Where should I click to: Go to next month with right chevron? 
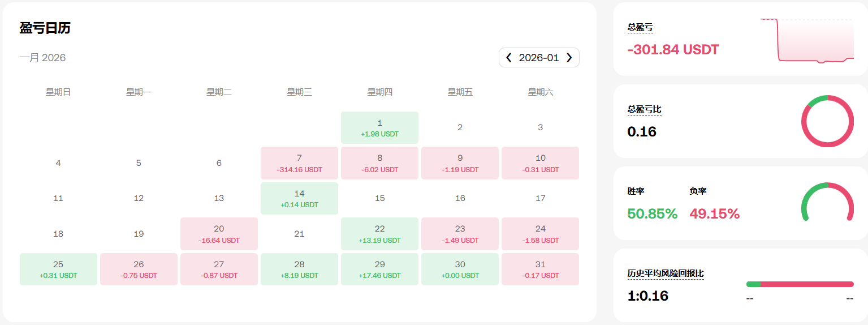point(569,58)
